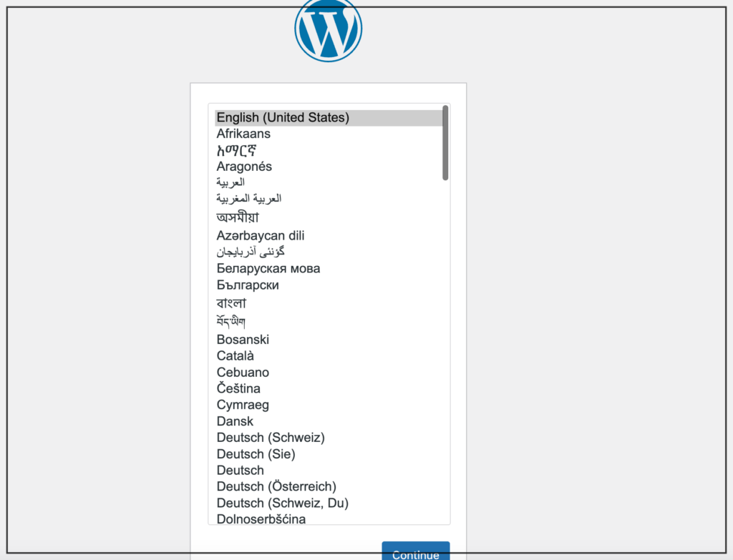Choose Dansk from the list

tap(329, 421)
